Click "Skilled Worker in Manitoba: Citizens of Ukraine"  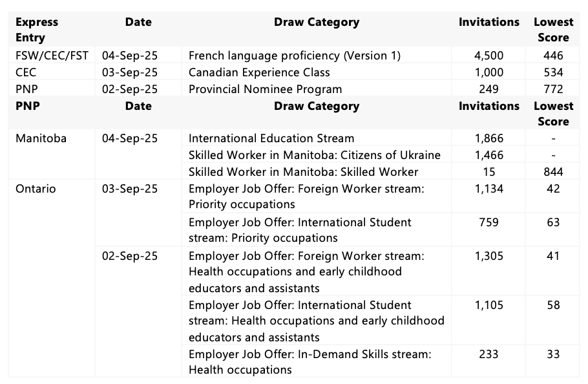pyautogui.click(x=315, y=155)
